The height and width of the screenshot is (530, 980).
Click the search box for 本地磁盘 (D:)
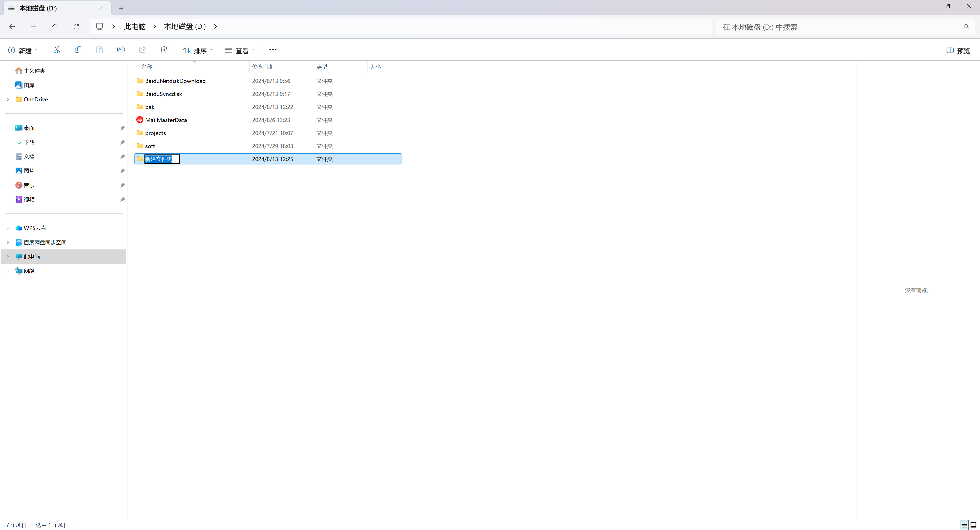coord(837,27)
